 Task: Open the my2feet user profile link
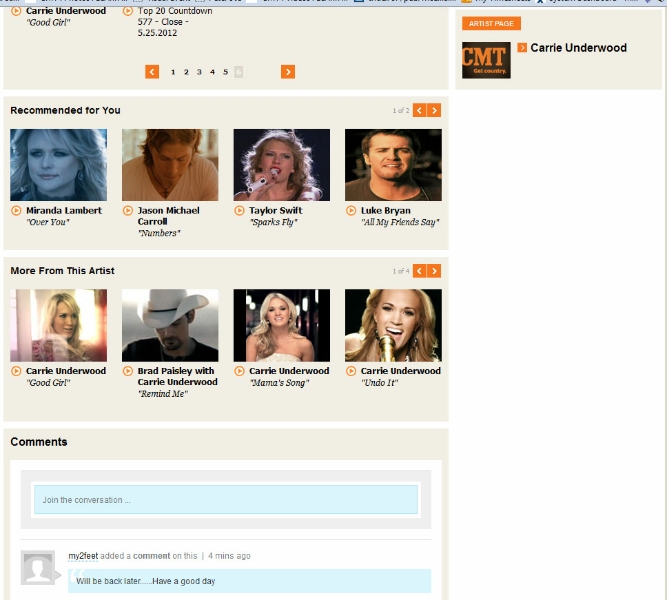tap(82, 556)
